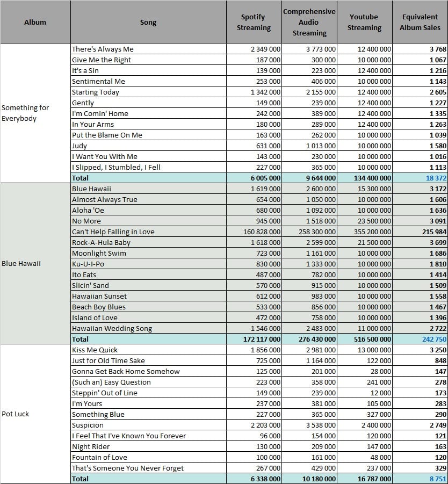
Task: Select the Spotify total 6 338 000
Action: 254,479
